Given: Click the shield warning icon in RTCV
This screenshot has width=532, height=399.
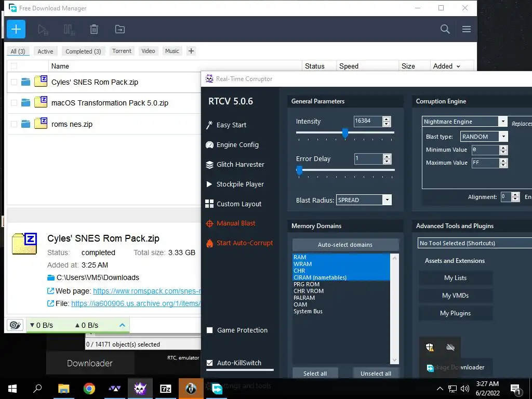Looking at the screenshot, I should [430, 347].
